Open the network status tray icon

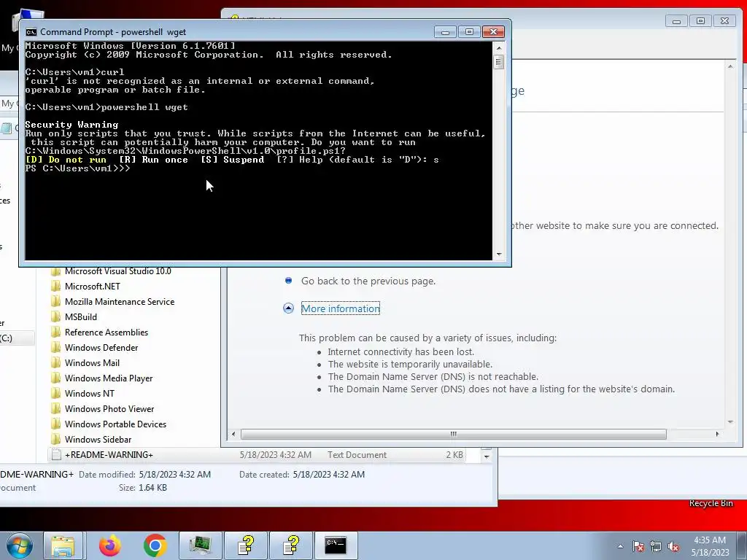656,546
